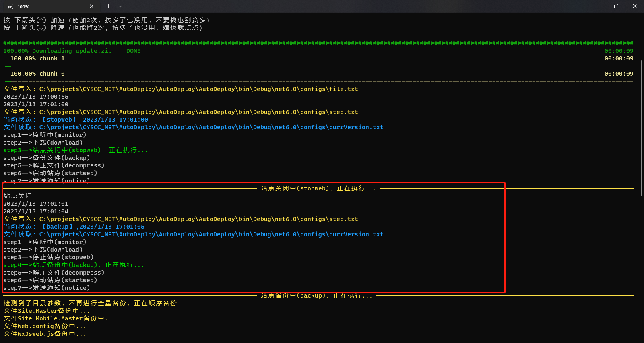
Task: Click the 上箭头 降速 instruction line
Action: coord(103,28)
